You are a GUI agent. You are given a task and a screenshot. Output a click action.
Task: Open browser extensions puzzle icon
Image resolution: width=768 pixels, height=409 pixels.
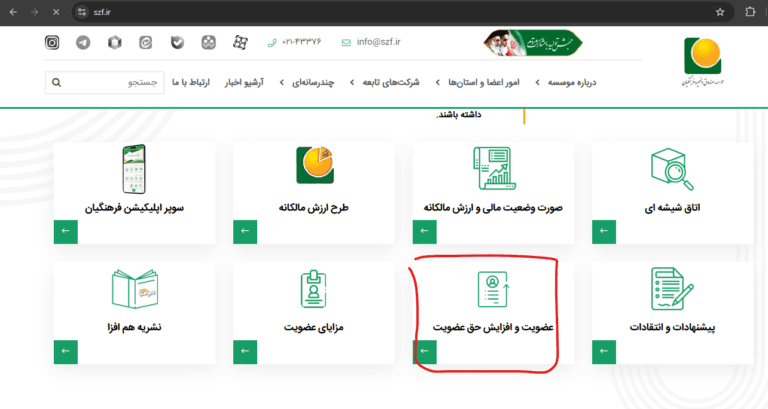(x=750, y=12)
